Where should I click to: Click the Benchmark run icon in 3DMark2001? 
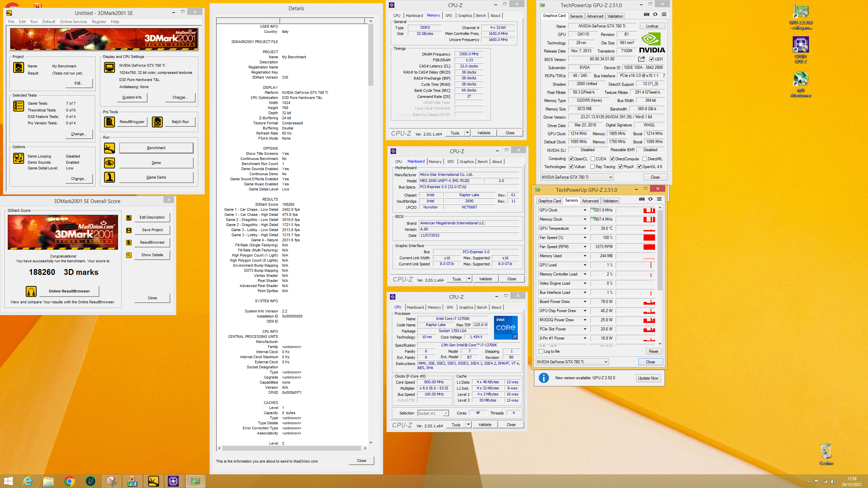109,148
